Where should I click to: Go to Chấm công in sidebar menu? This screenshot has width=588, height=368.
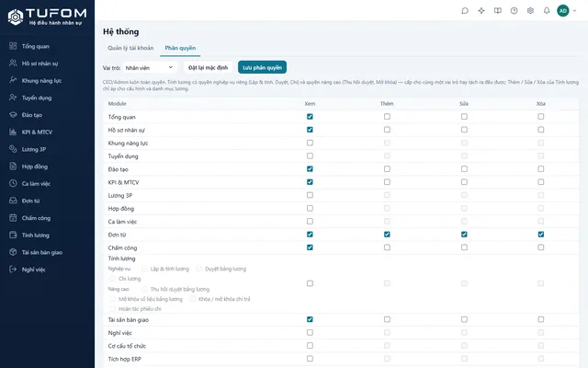[x=36, y=218]
